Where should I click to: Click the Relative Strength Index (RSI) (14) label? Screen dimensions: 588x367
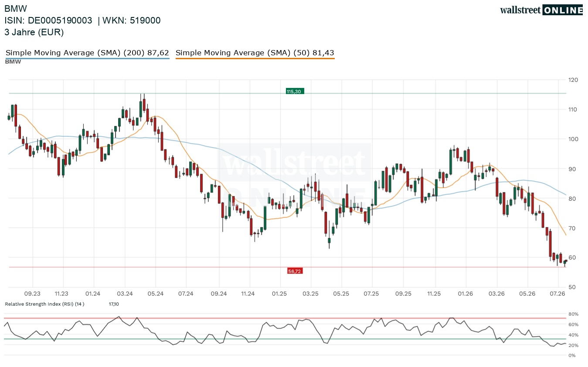pos(44,304)
